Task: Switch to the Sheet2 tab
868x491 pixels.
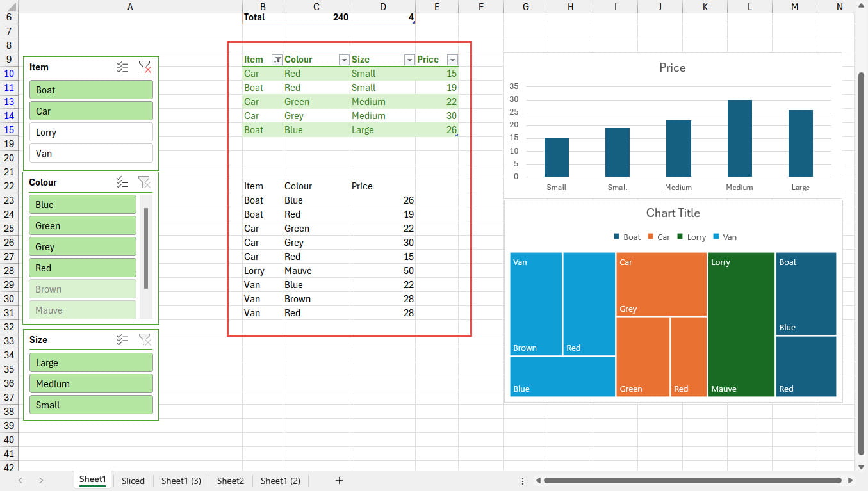Action: coord(231,481)
